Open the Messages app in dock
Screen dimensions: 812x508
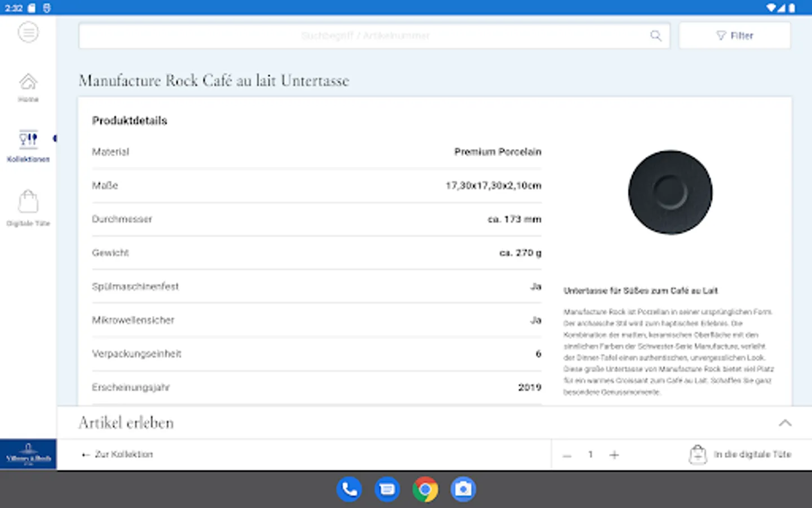(387, 489)
